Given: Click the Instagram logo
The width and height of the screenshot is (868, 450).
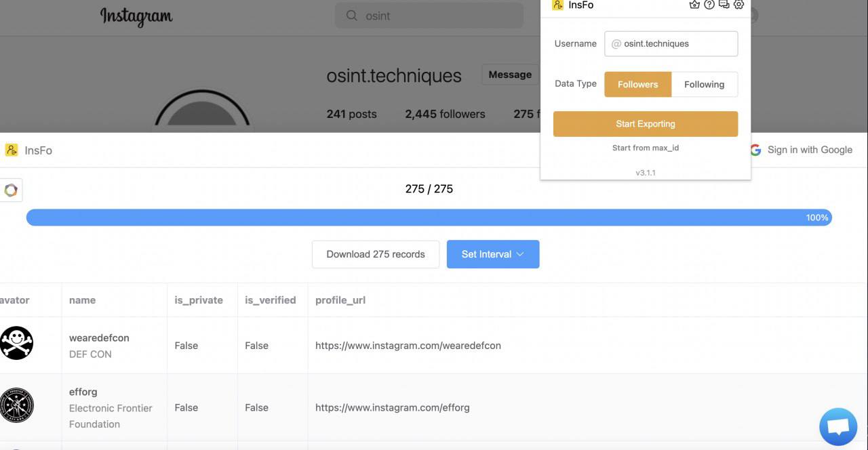Looking at the screenshot, I should 136,16.
